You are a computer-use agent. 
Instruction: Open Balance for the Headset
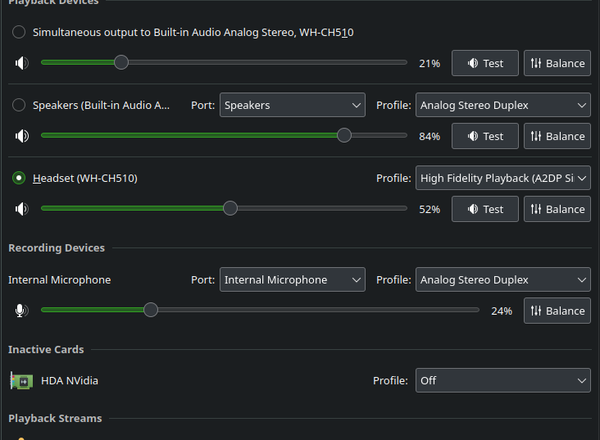point(557,209)
